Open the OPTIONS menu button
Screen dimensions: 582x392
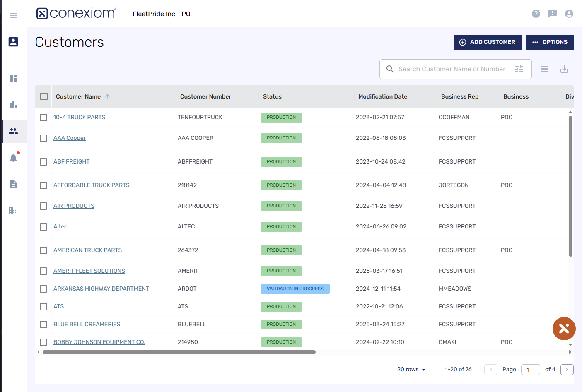pos(550,42)
